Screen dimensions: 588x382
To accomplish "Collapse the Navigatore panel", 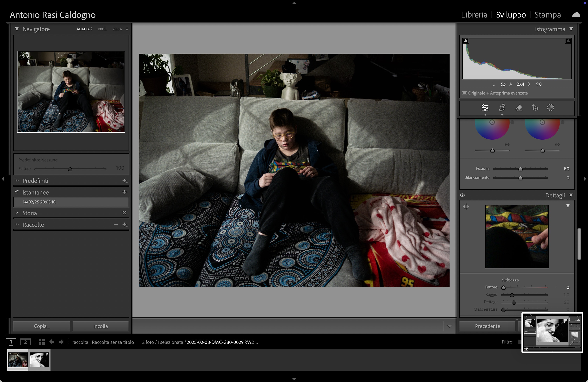I will (x=17, y=29).
